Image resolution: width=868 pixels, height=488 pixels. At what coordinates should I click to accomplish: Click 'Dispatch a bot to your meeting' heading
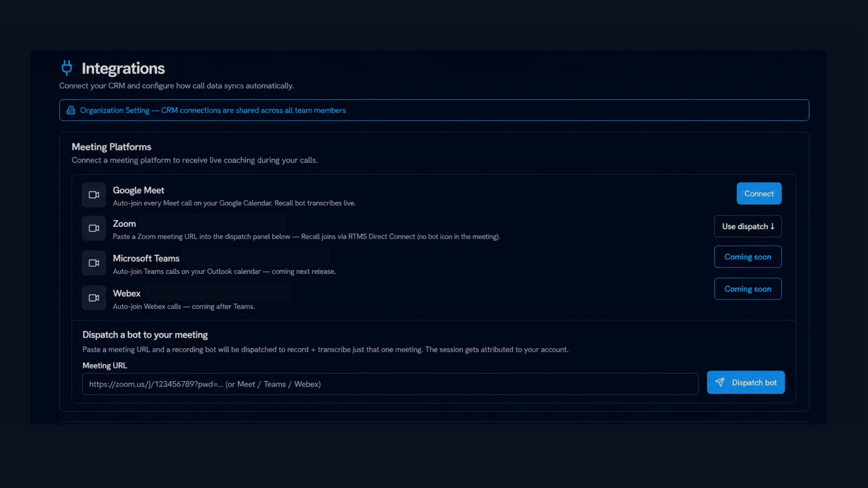(145, 335)
